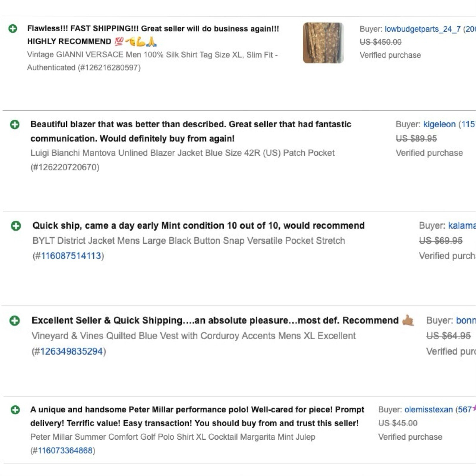This screenshot has height=476, width=476.
Task: Click the buyer link starting with kalama
Action: pos(462,226)
